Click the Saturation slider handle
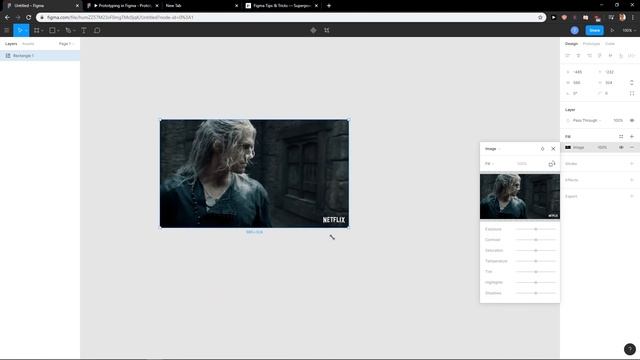Viewport: 640px width, 360px height. click(536, 250)
